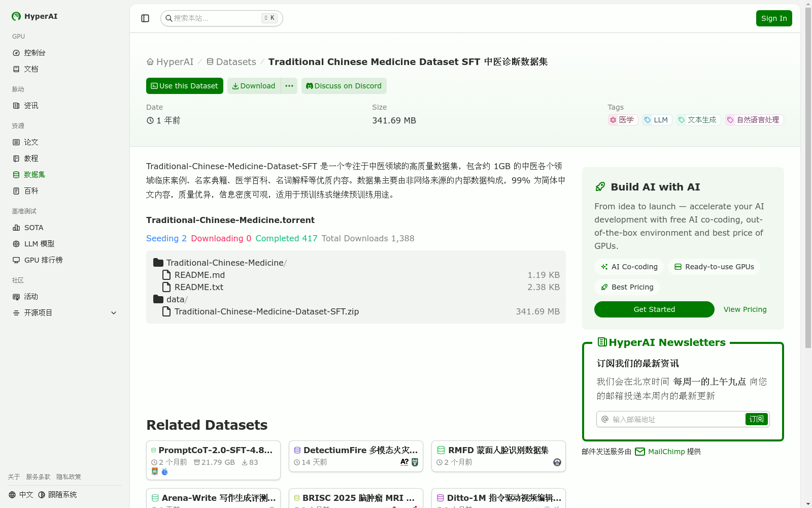Click Discuss on Discord button

click(344, 86)
